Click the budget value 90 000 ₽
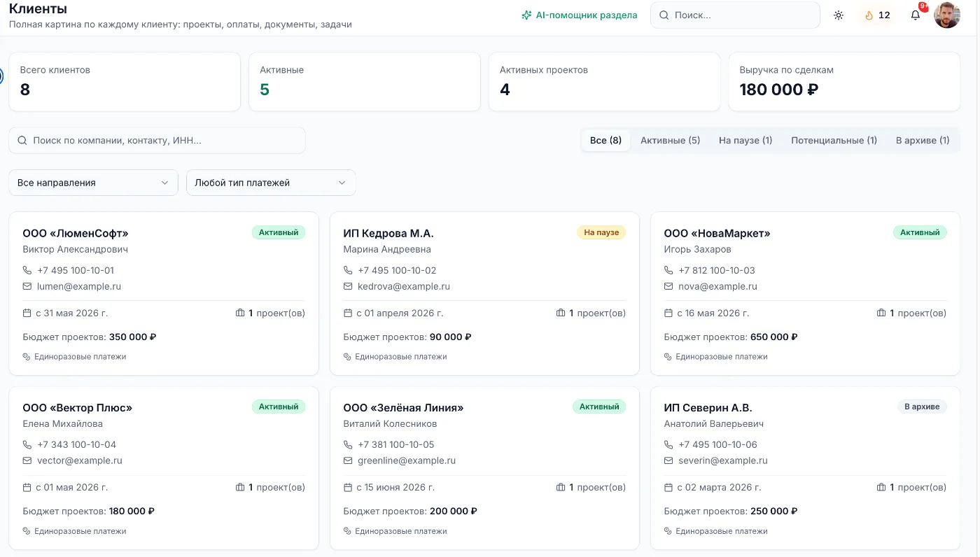The image size is (980, 557). click(451, 337)
